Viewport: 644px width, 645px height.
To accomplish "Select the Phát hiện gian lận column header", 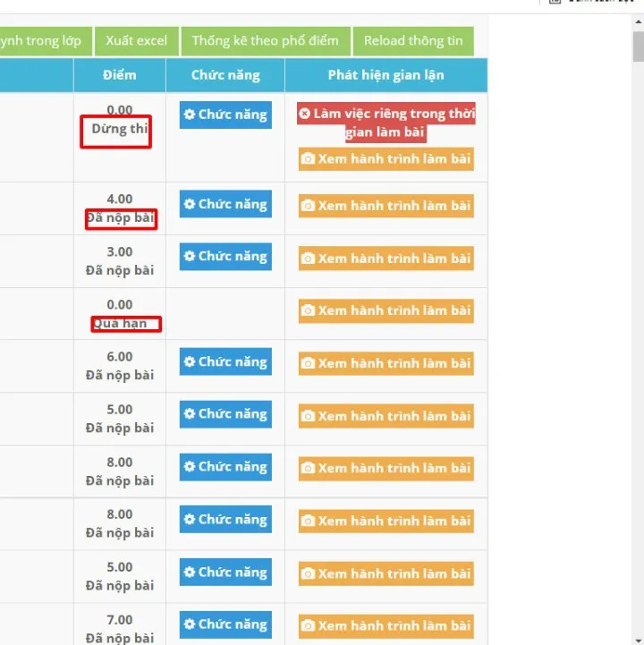I will pos(386,75).
